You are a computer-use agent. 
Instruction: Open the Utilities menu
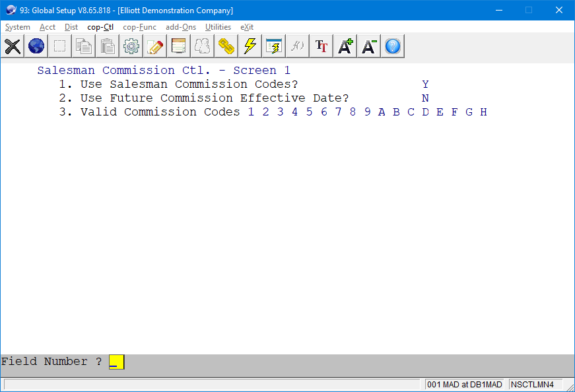pyautogui.click(x=219, y=27)
